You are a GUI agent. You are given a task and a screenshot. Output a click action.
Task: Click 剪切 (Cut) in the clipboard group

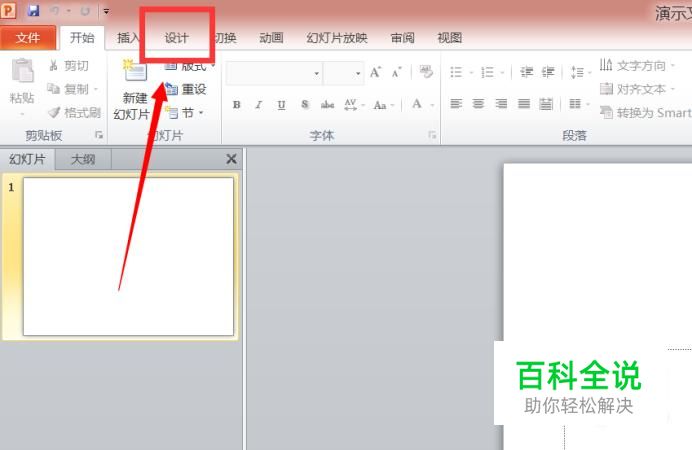69,66
